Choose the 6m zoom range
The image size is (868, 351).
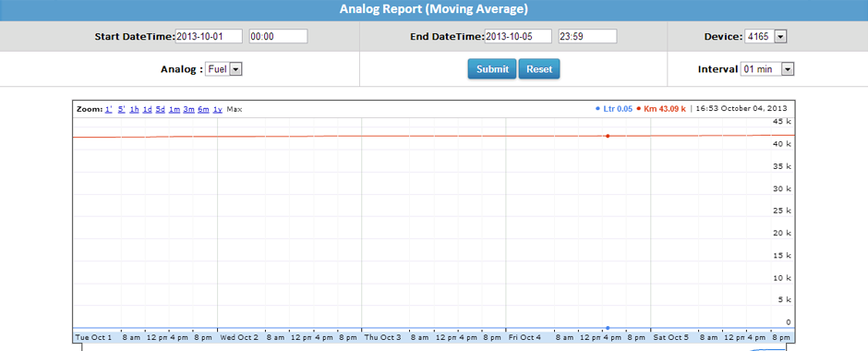[203, 109]
